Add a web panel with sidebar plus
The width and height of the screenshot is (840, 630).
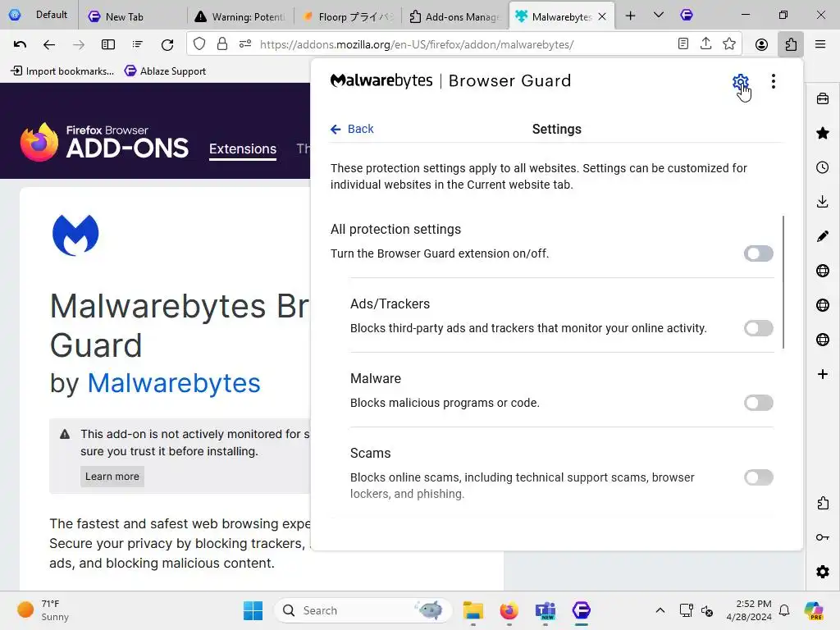[x=822, y=374]
